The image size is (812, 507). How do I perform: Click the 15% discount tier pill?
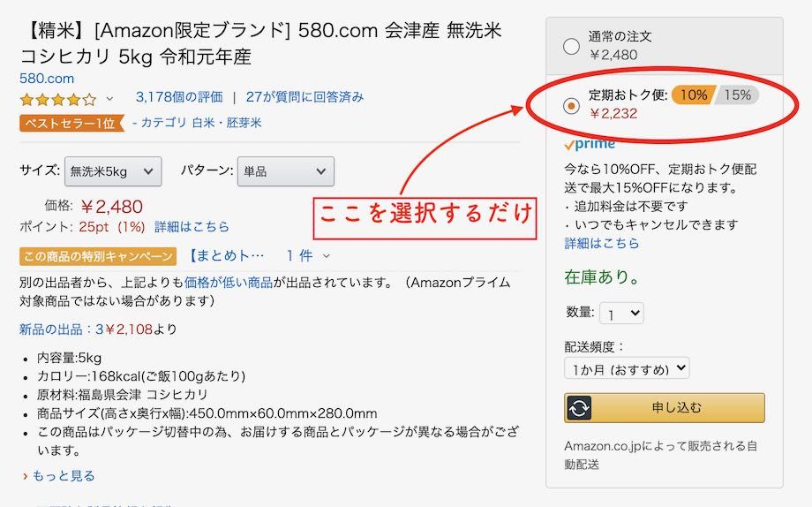pyautogui.click(x=736, y=95)
